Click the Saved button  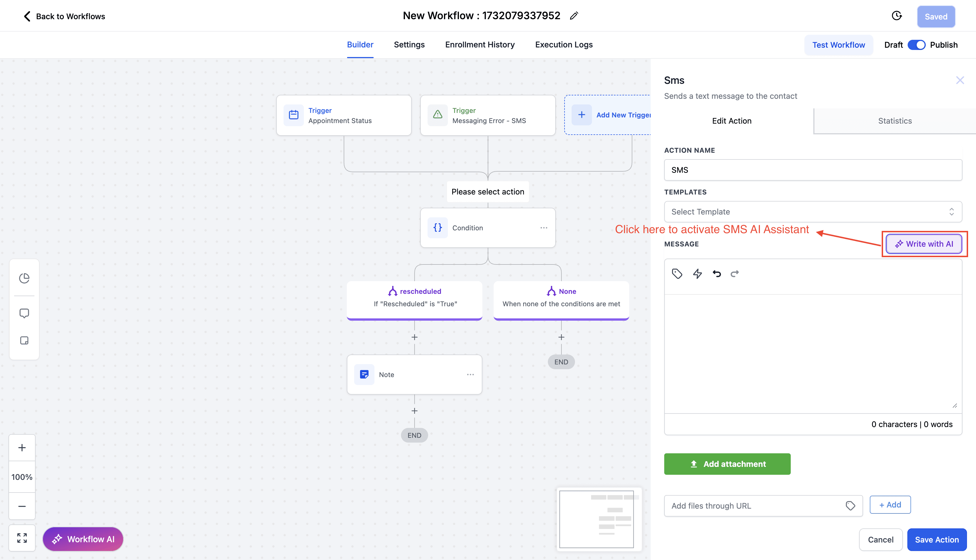936,17
